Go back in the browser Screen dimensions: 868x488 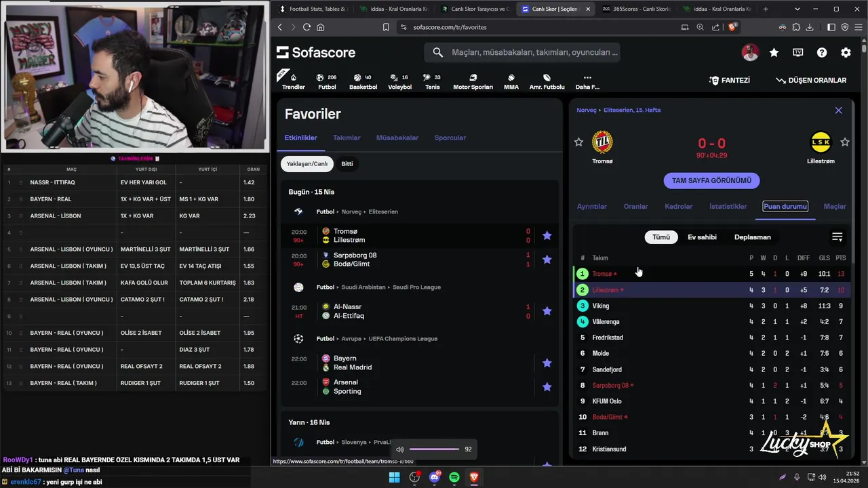pos(280,27)
